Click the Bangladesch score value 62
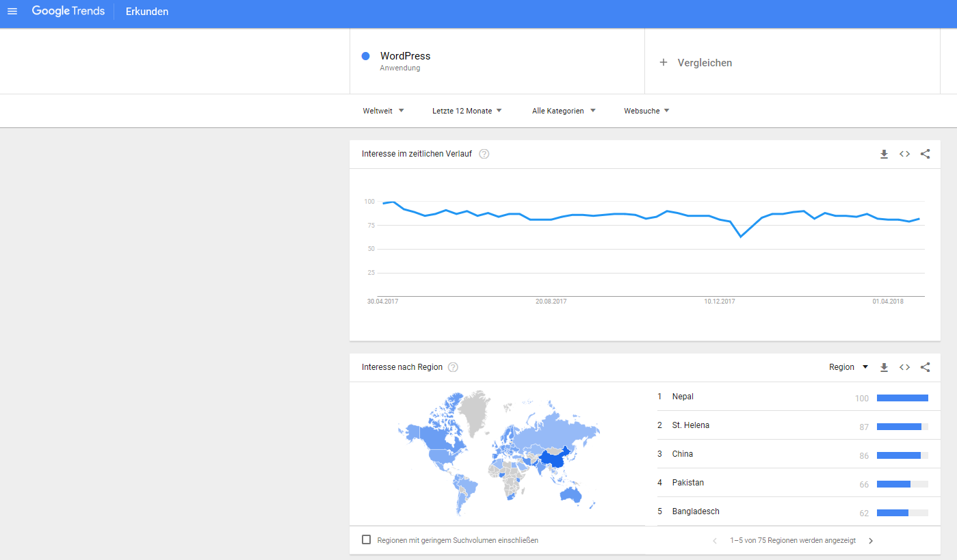Screen dimensions: 957x560 point(864,514)
